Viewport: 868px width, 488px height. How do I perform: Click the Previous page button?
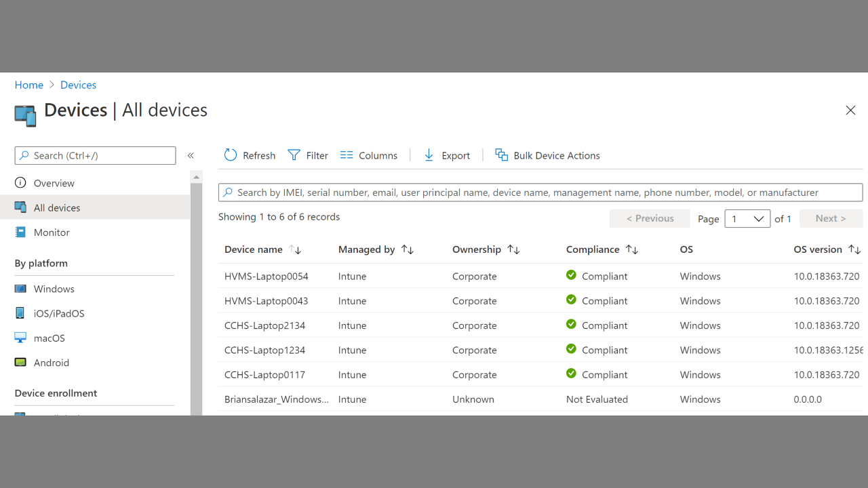(650, 218)
